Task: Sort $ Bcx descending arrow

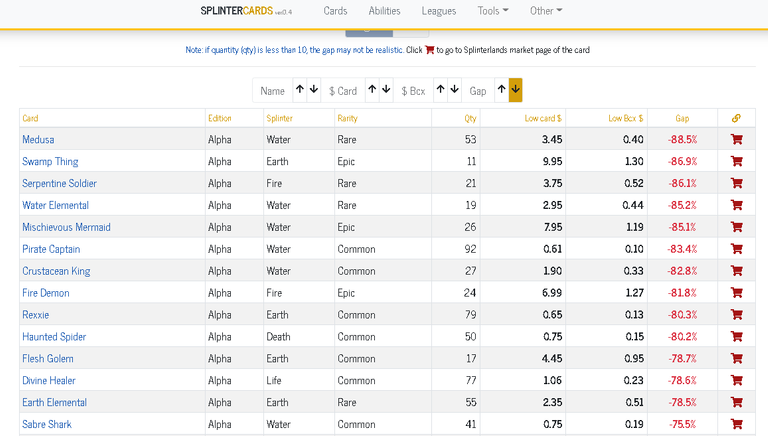Action: point(455,90)
